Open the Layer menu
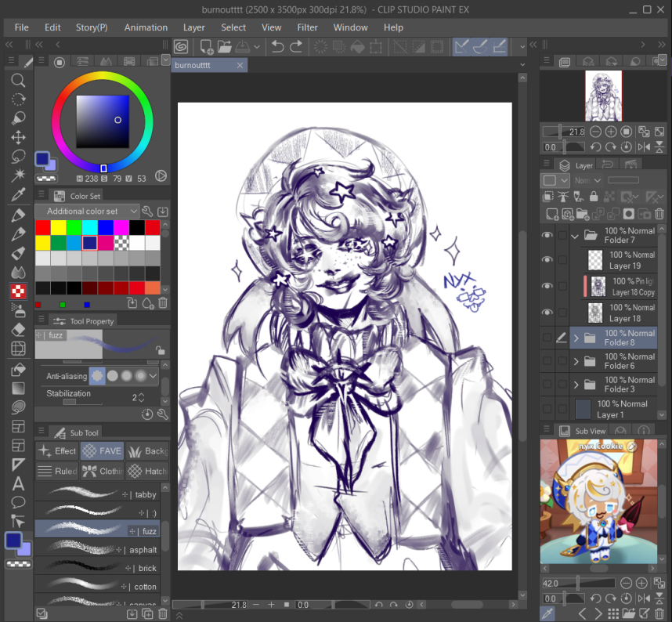The width and height of the screenshot is (672, 622). pyautogui.click(x=193, y=27)
